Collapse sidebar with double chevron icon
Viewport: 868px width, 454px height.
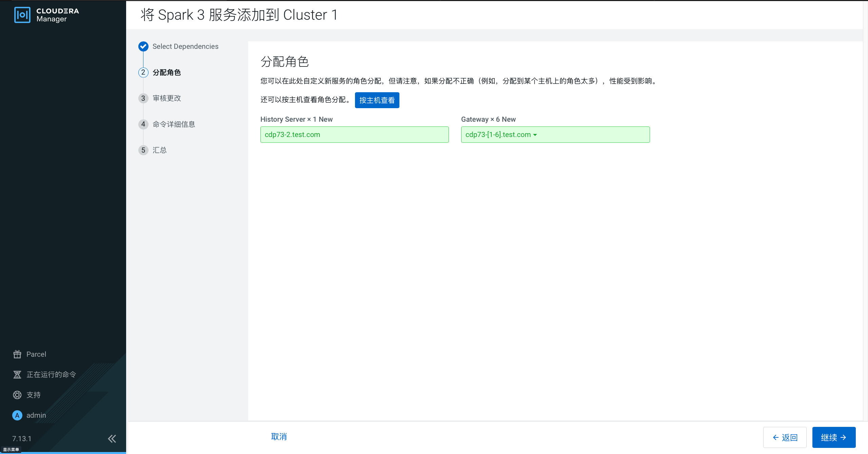click(x=112, y=439)
